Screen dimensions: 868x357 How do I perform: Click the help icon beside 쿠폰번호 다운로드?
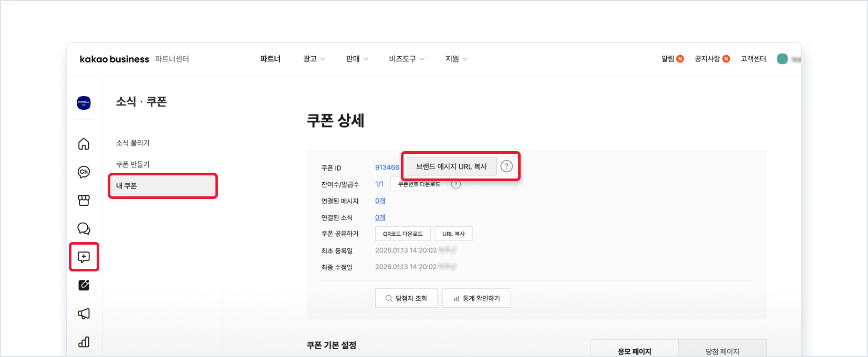coord(456,184)
